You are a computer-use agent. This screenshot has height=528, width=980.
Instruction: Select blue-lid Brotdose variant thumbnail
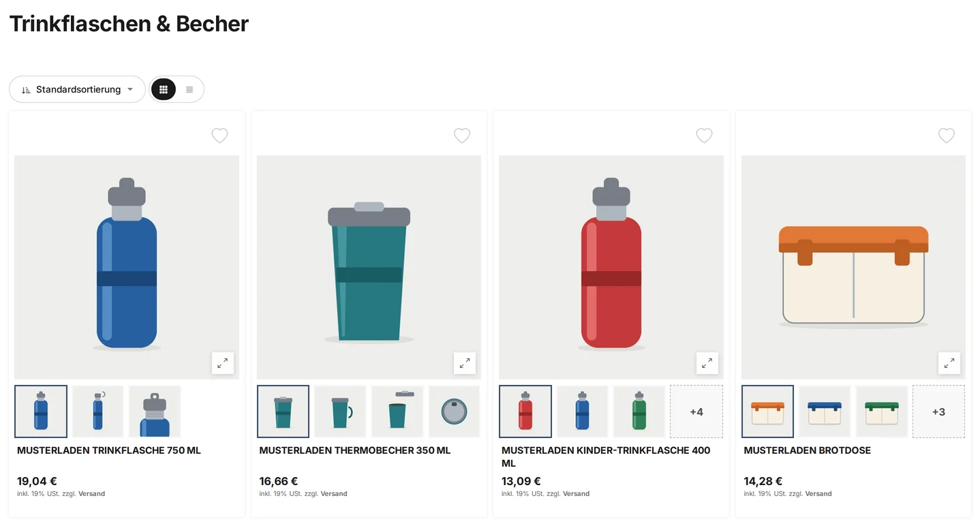[x=825, y=411]
